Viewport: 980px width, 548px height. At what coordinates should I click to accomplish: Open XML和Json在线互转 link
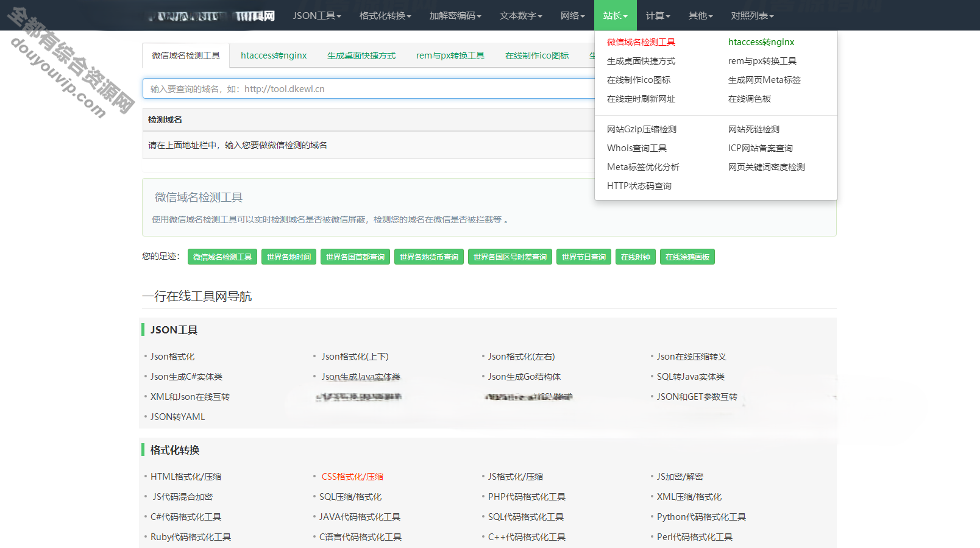[x=190, y=397]
